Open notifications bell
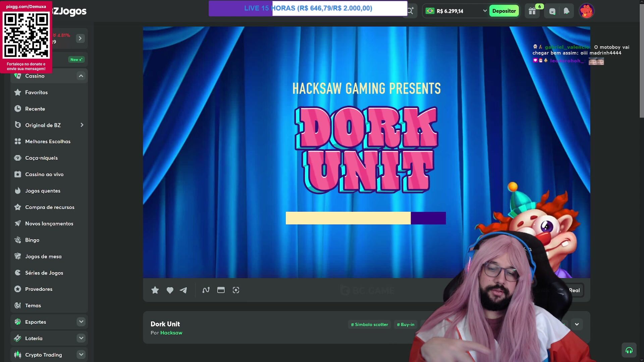This screenshot has height=362, width=644. point(567,11)
